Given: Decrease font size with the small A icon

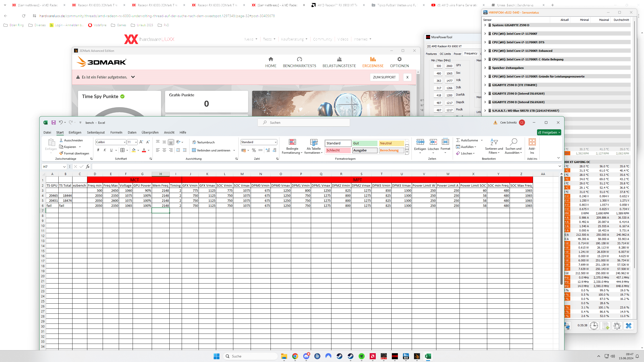Looking at the screenshot, I should coord(148,142).
